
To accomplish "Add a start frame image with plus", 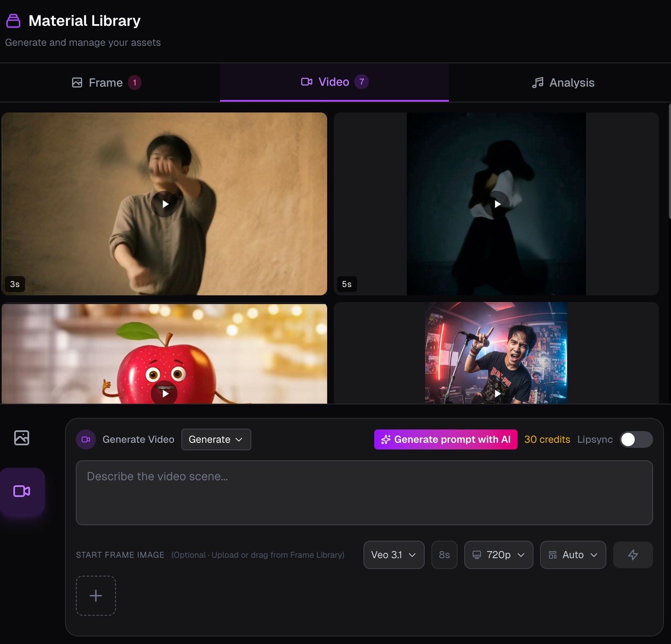I will 96,596.
